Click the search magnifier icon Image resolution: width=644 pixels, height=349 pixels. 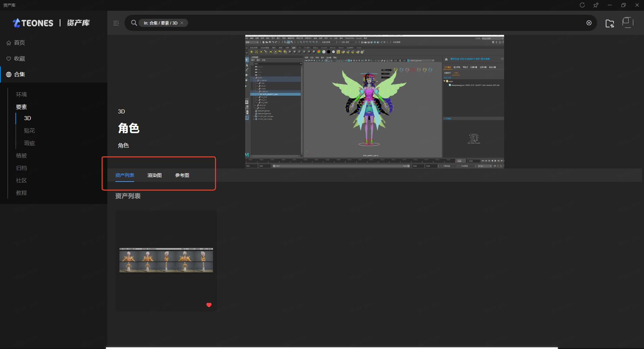click(134, 23)
